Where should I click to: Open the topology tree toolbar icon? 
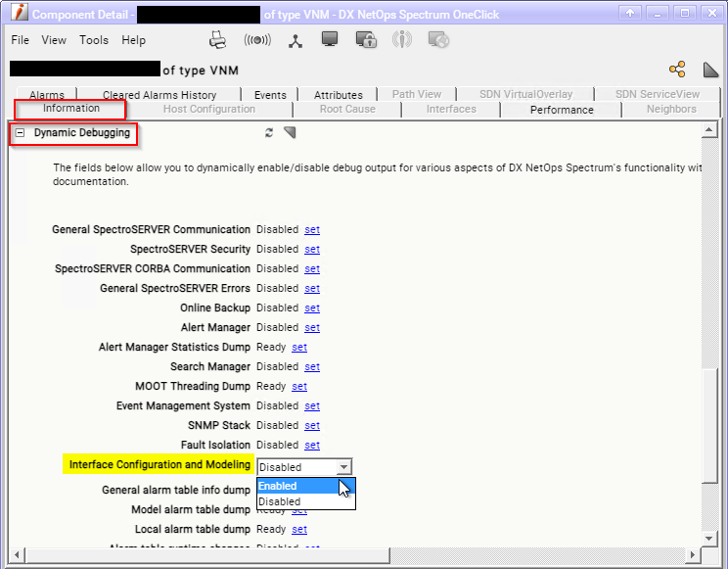295,40
